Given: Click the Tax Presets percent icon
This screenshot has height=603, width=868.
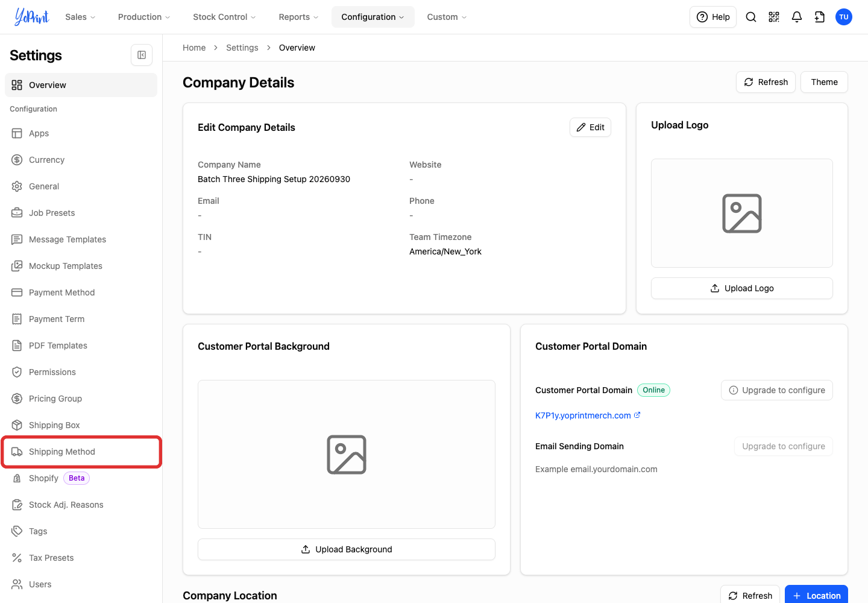Looking at the screenshot, I should pos(17,558).
